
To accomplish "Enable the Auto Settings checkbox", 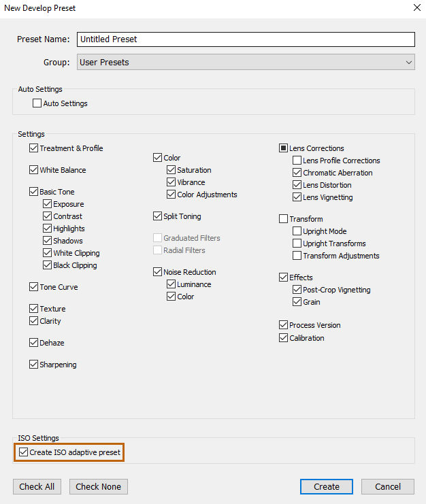I will (x=37, y=103).
